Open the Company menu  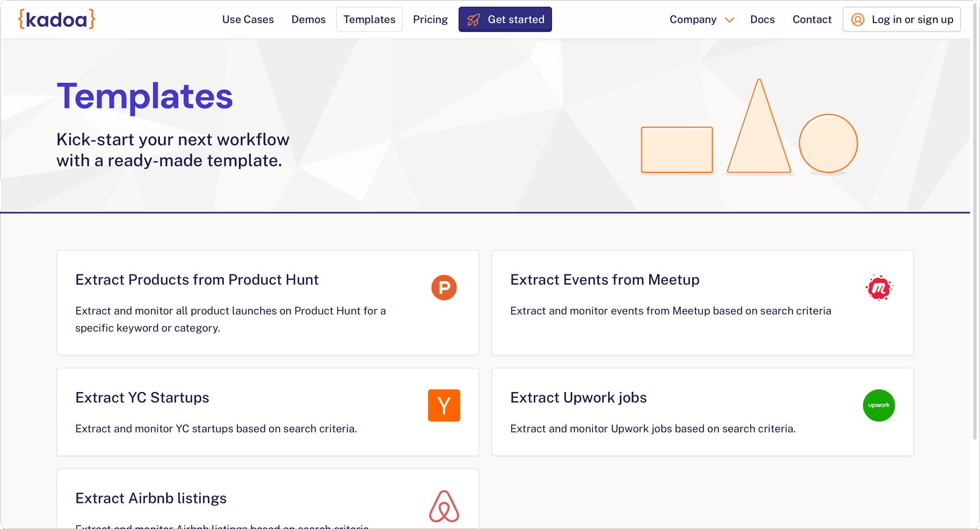point(693,20)
